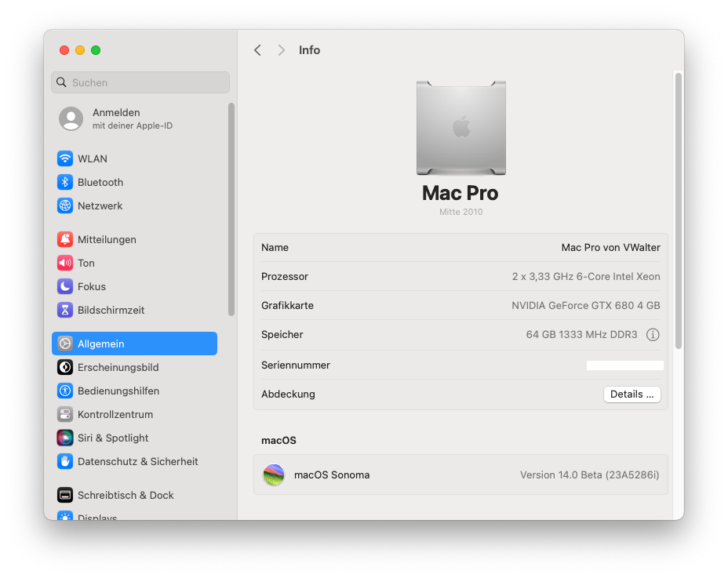Screen dimensions: 728x578
Task: Click the sidebar scrollbar
Action: pyautogui.click(x=231, y=209)
